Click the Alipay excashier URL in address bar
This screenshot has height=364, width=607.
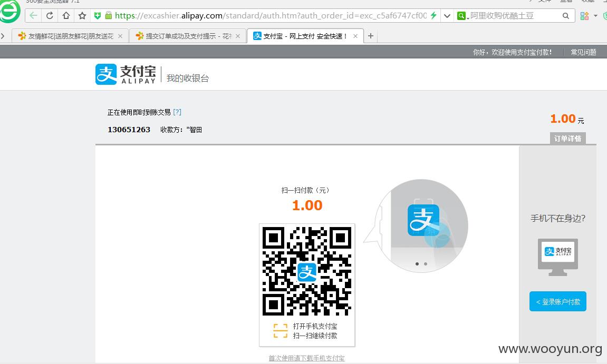pyautogui.click(x=271, y=15)
